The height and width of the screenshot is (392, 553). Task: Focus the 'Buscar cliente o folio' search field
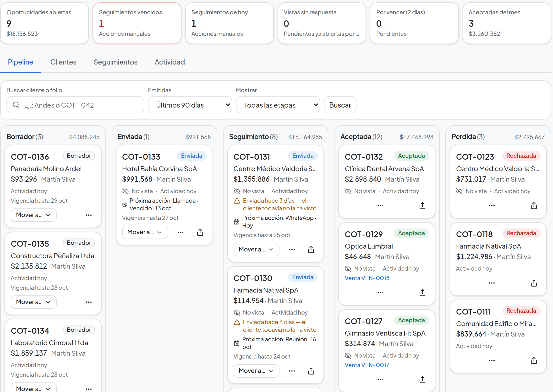tap(75, 105)
